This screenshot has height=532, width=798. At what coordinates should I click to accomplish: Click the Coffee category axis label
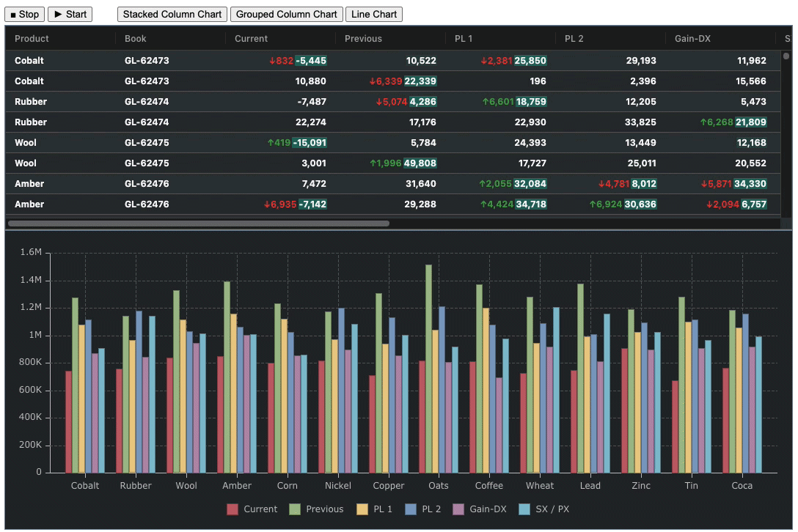click(488, 486)
